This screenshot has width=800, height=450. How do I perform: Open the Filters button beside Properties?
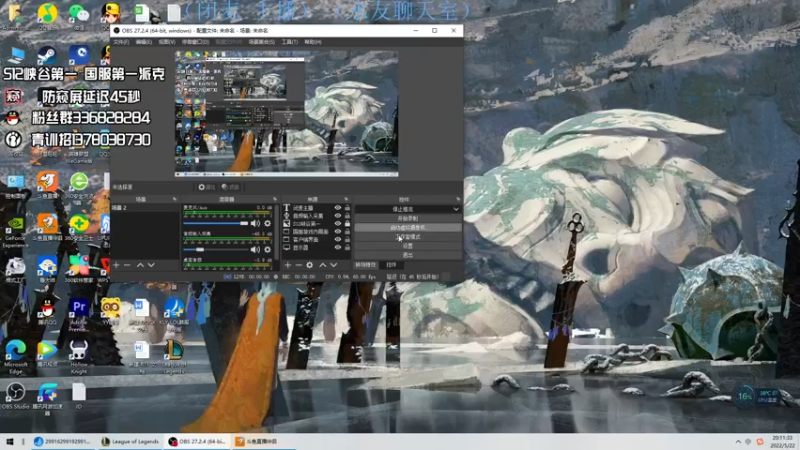click(231, 187)
